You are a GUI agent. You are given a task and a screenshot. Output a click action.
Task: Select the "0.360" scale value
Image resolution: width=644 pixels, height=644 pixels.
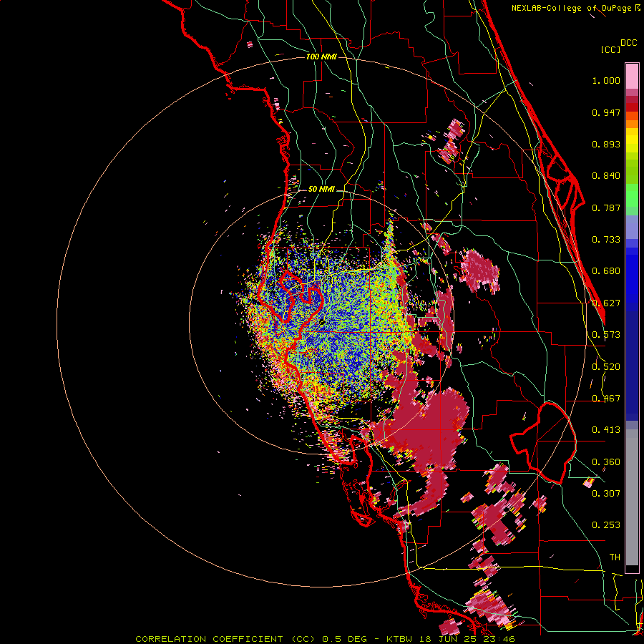(606, 462)
